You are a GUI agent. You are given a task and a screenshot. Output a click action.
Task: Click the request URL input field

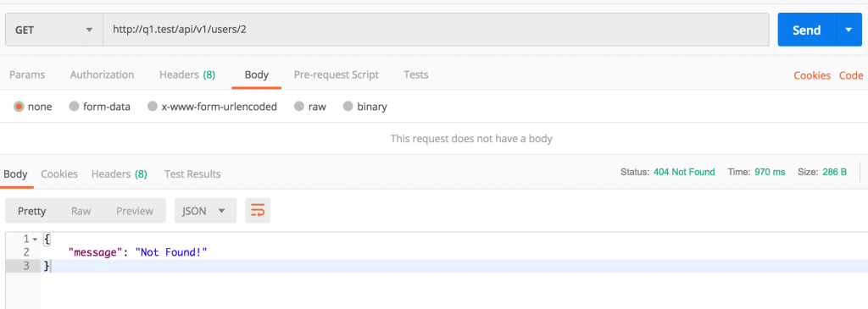coord(436,30)
